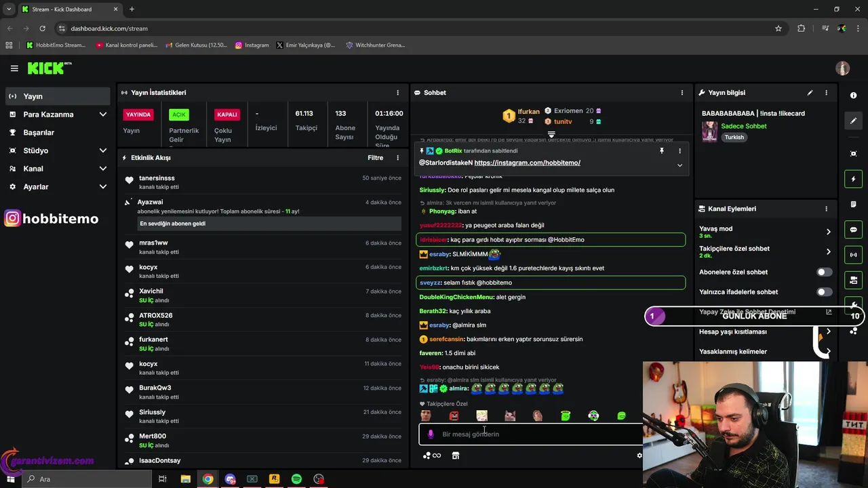
Task: Open the hamburger menu beside Kick logo
Action: click(x=14, y=68)
